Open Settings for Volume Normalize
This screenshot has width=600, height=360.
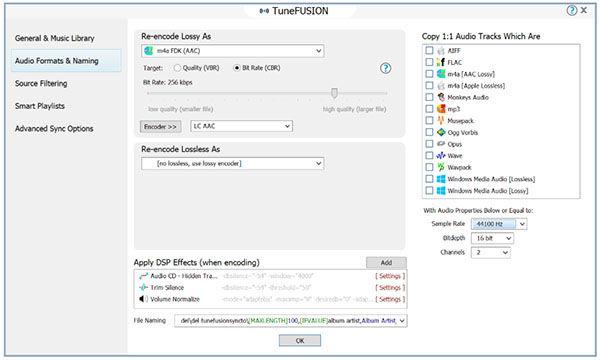[x=390, y=299]
